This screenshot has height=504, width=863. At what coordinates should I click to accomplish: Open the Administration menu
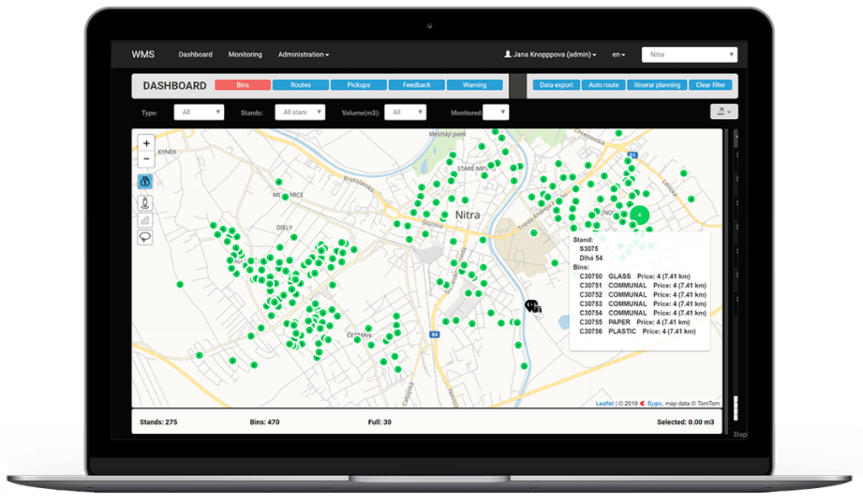tap(302, 54)
